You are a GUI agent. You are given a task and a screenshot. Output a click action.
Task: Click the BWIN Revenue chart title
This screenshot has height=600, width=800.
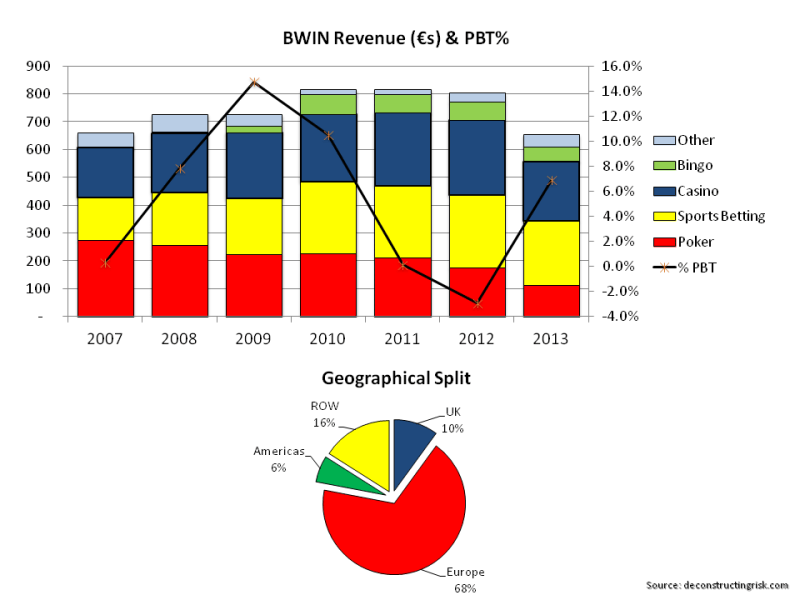point(400,37)
